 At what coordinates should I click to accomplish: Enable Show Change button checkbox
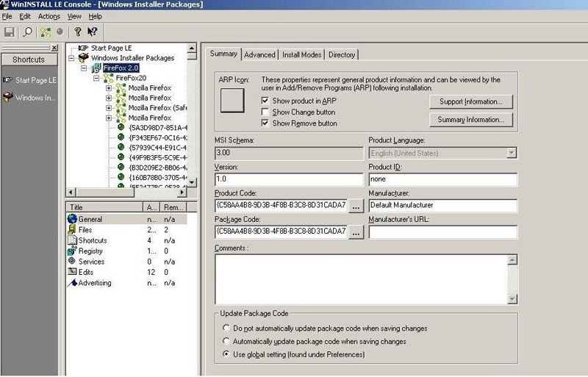point(265,112)
